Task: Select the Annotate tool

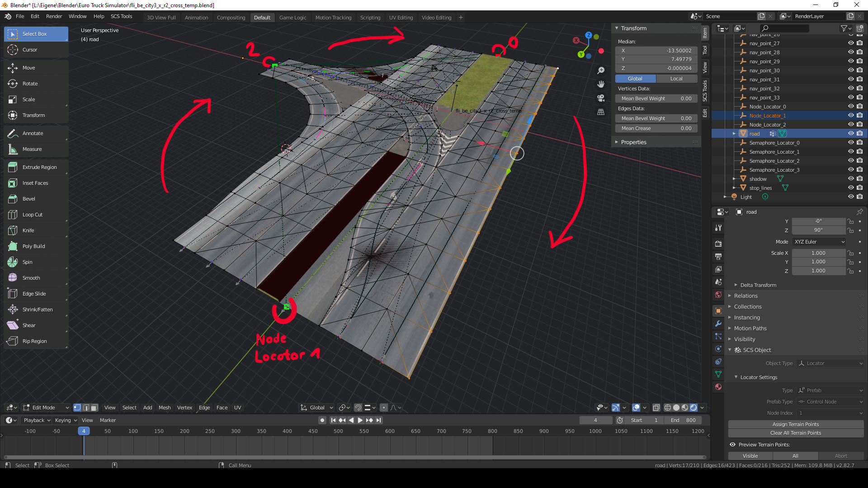Action: (x=36, y=133)
